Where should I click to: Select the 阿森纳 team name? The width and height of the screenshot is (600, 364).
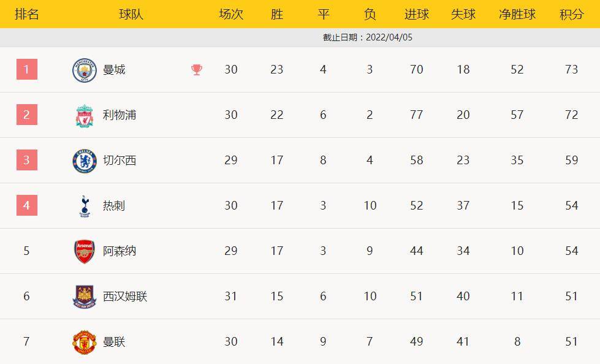120,251
